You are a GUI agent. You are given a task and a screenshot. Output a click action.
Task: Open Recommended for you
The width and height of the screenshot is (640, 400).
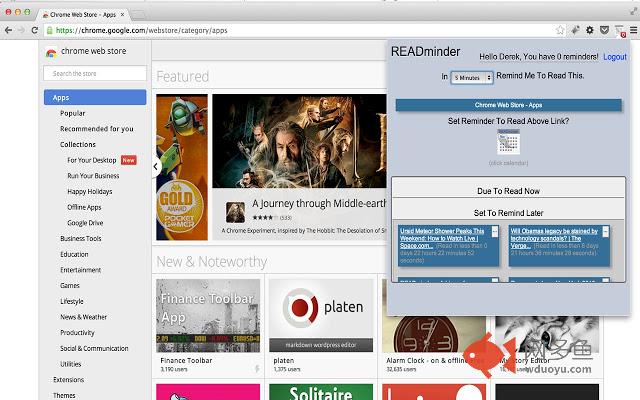tap(97, 129)
